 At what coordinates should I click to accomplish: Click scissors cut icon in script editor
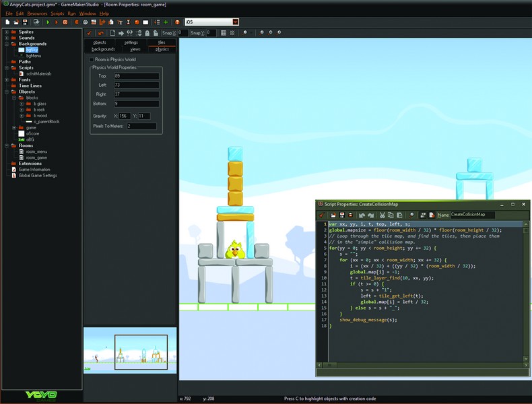coord(383,215)
